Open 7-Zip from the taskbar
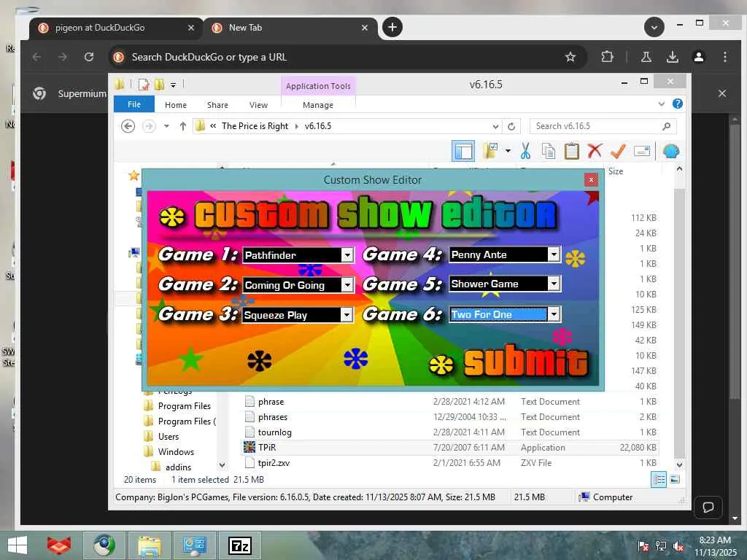This screenshot has height=560, width=747. point(239,545)
